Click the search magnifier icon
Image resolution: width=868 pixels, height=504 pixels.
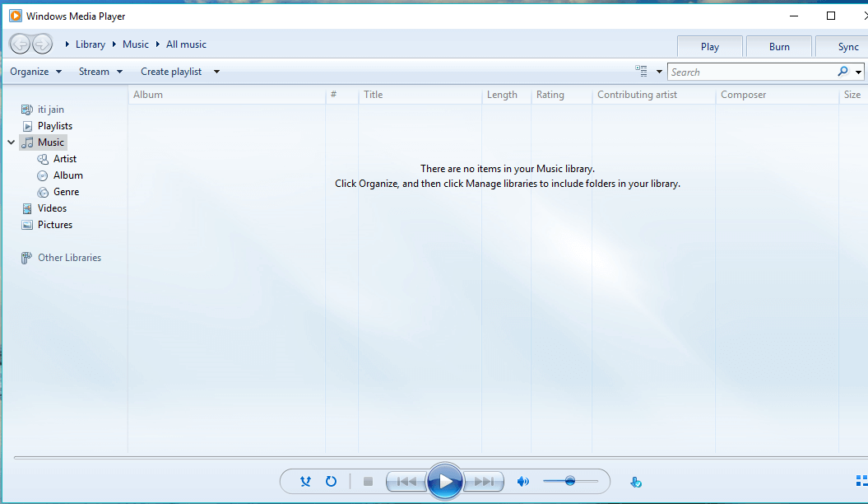coord(842,71)
